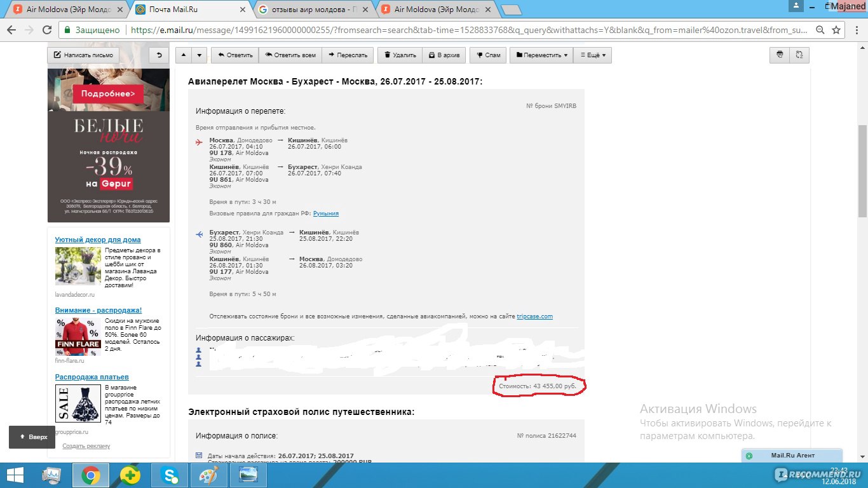Click Ответить reply button
This screenshot has width=868, height=488.
(234, 55)
